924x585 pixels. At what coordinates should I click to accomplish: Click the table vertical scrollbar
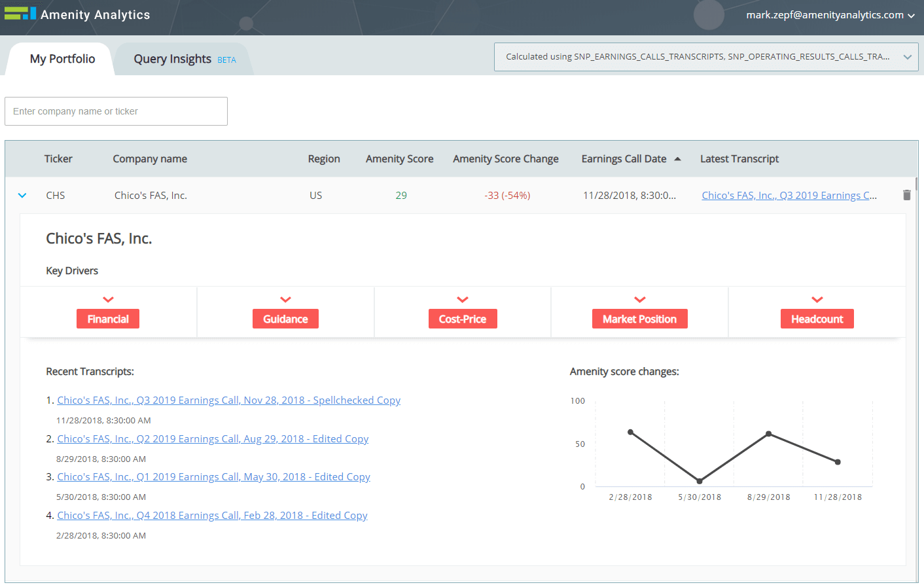tap(916, 184)
